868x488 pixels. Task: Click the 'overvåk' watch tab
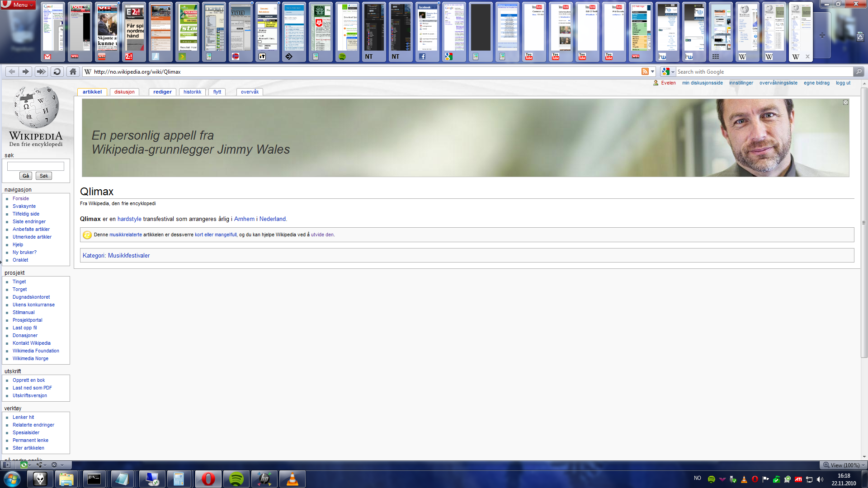(x=250, y=92)
